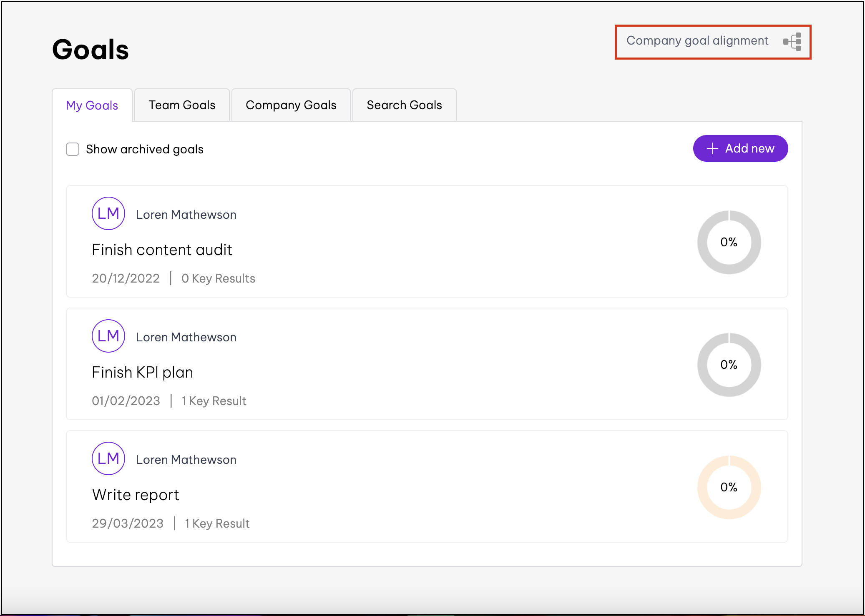The image size is (865, 616).
Task: Click the company goal alignment hierarchy icon
Action: 792,42
